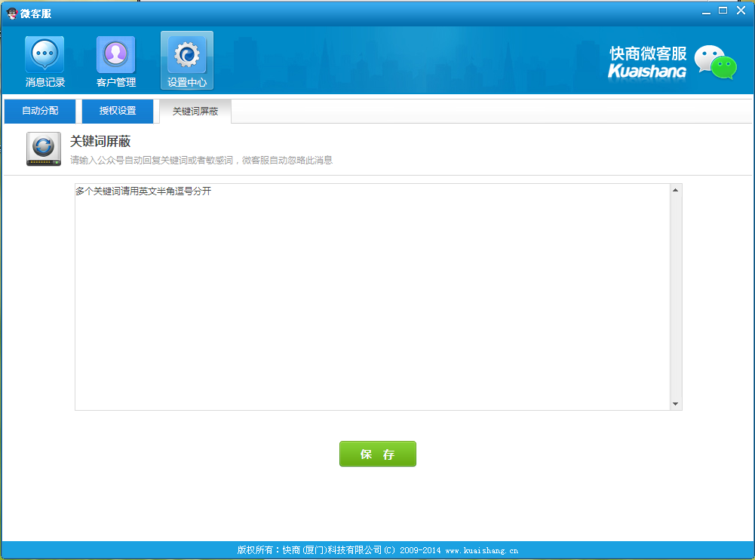Viewport: 755px width, 560px height.
Task: Click the WeChat chat bubbles logo
Action: [714, 63]
